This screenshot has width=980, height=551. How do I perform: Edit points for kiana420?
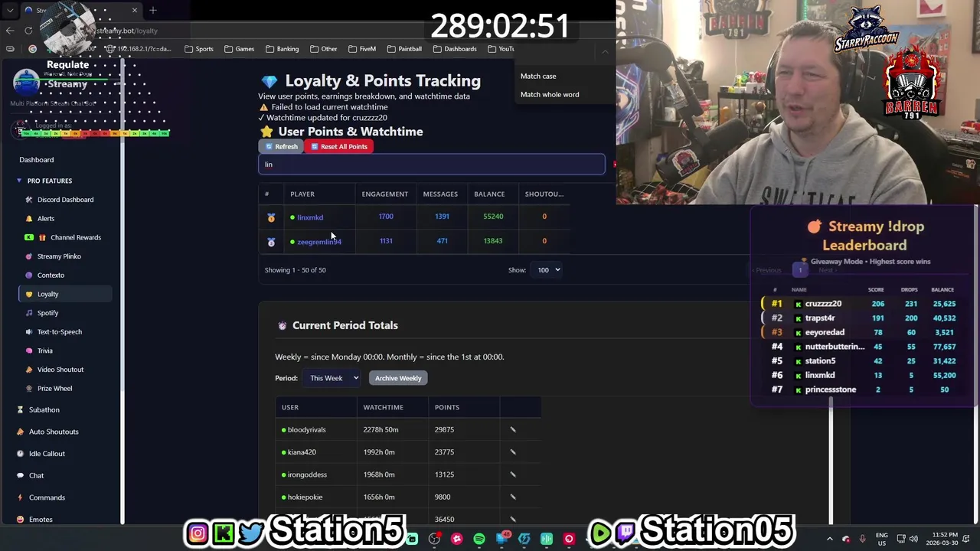pos(513,452)
